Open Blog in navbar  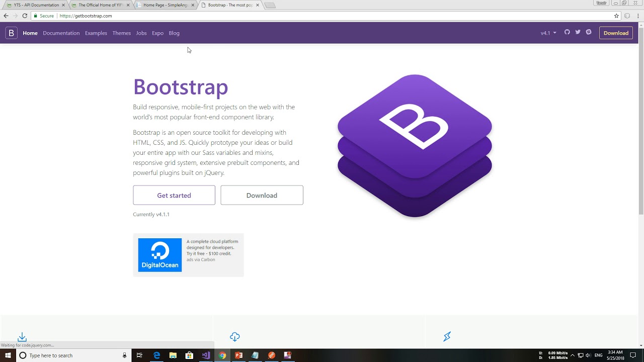[x=174, y=33]
